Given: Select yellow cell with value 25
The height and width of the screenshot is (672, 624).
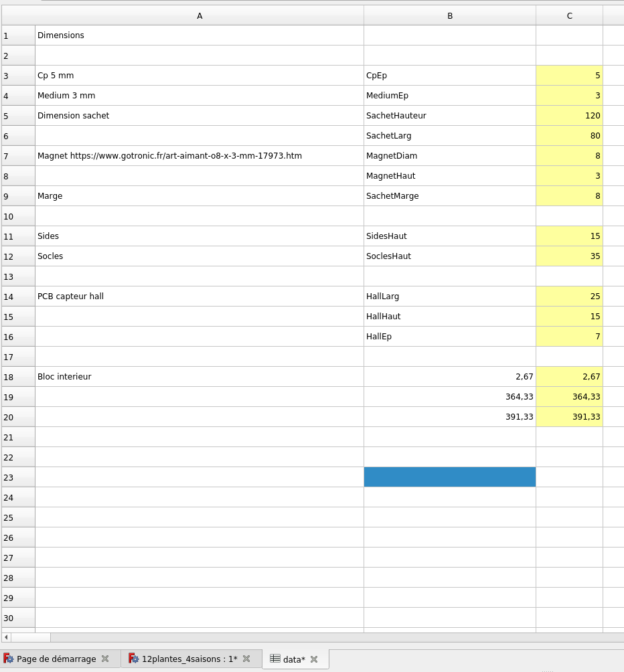Looking at the screenshot, I should click(569, 297).
